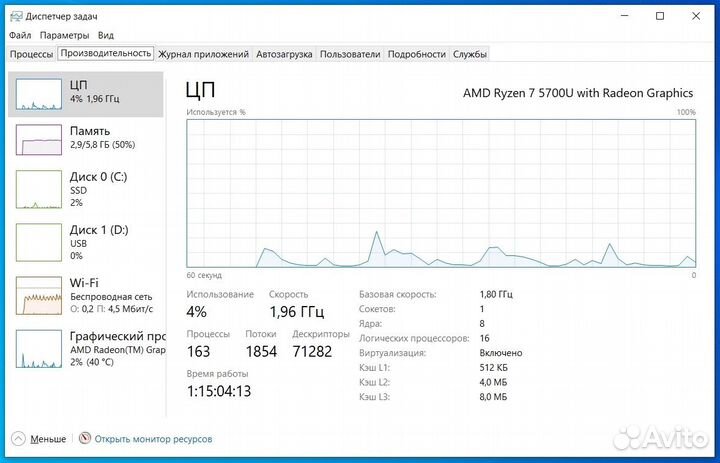The height and width of the screenshot is (463, 720).
Task: Click the Графический процессор mini graph
Action: [39, 349]
